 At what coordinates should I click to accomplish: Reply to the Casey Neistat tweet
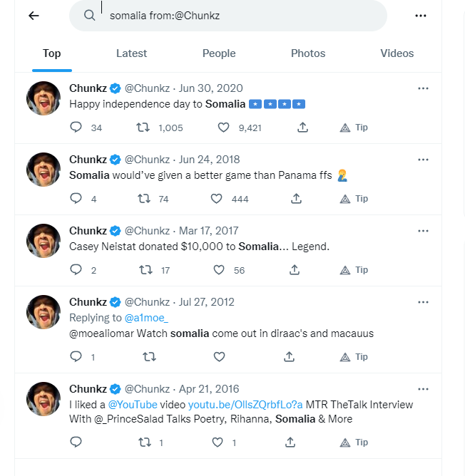click(x=76, y=270)
